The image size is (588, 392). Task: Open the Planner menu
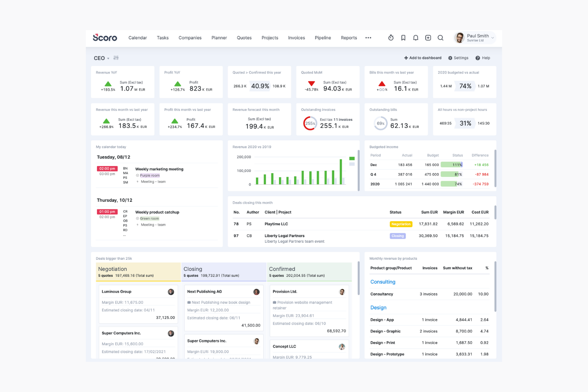(x=219, y=38)
